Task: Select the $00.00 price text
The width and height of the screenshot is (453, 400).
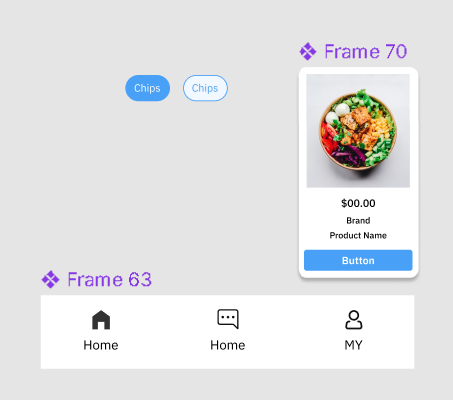Action: 358,203
